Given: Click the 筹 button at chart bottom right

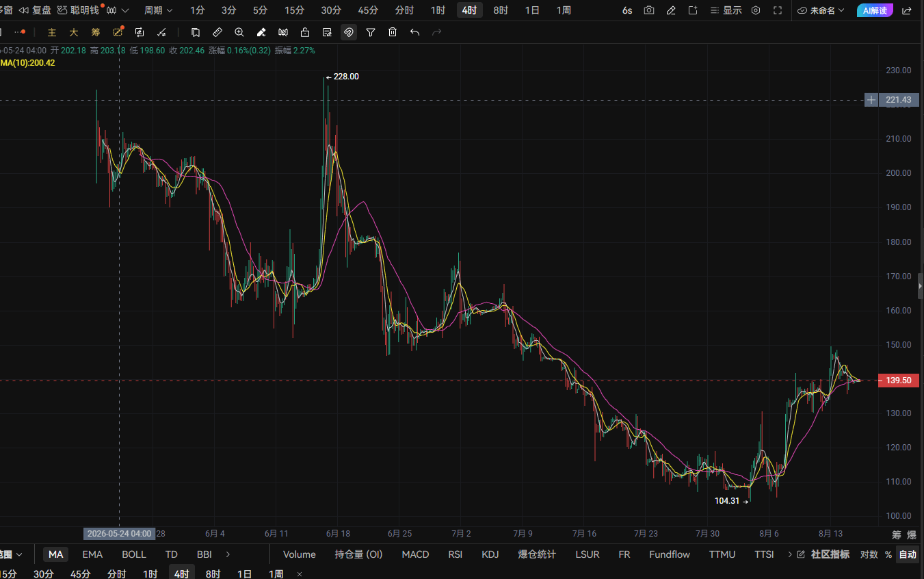Looking at the screenshot, I should pos(896,535).
